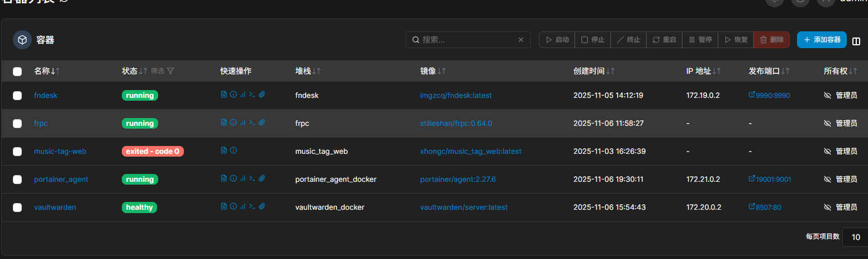Screen dimensions: 868x259
Task: Click attach paperclip icon for fndesk
Action: (262, 95)
